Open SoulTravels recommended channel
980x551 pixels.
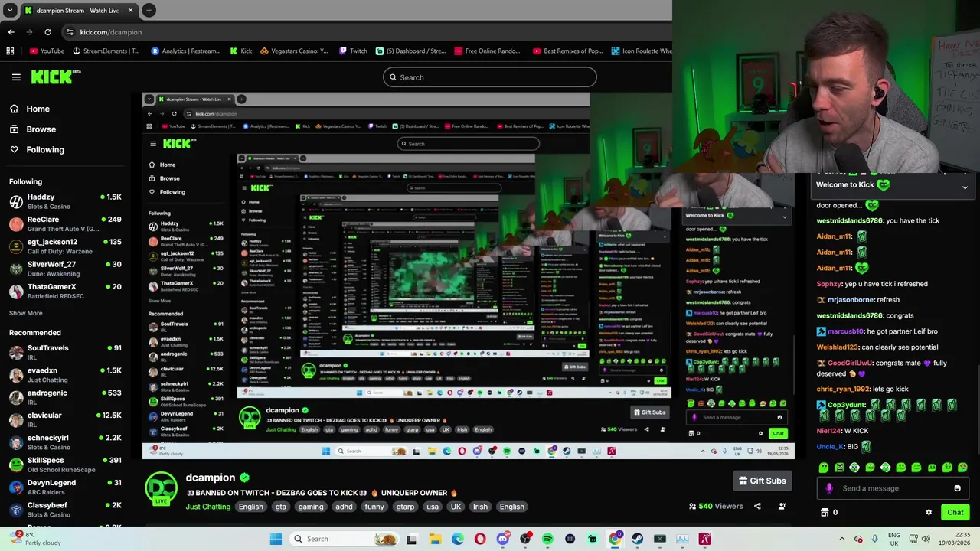(65, 352)
